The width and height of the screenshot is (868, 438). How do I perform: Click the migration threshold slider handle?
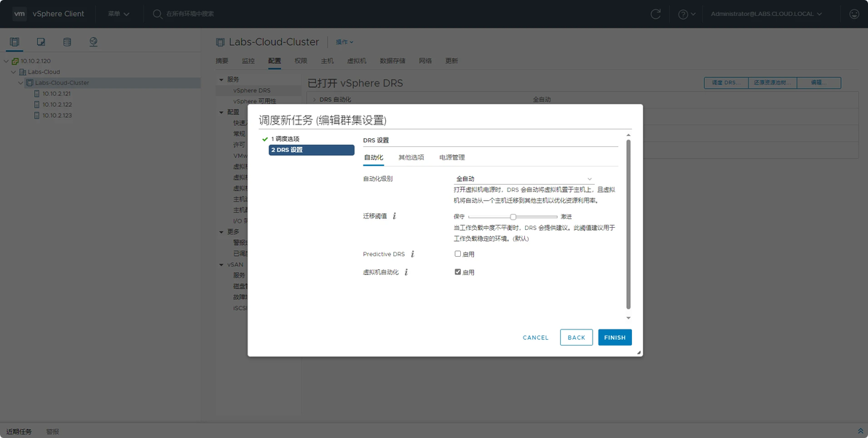(x=513, y=217)
